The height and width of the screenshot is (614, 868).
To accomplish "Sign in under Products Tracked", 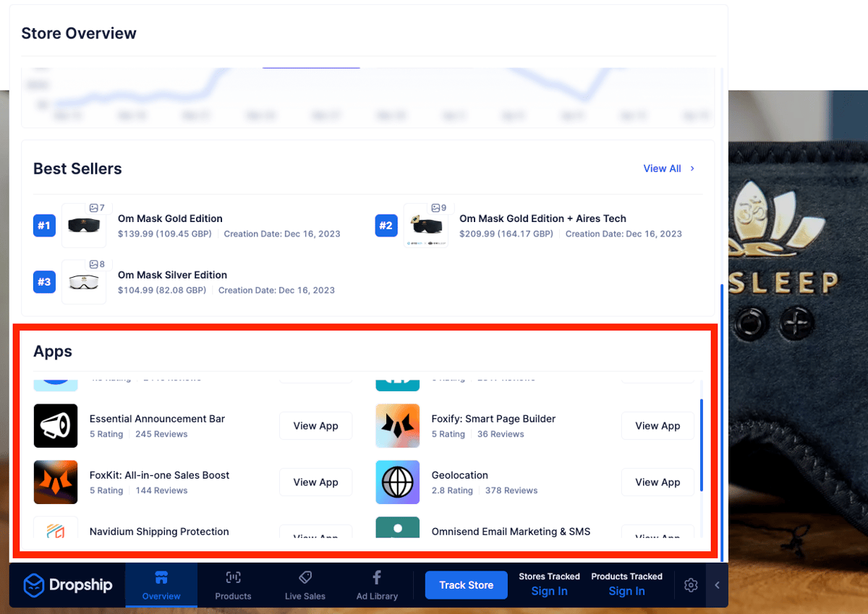I will [626, 592].
